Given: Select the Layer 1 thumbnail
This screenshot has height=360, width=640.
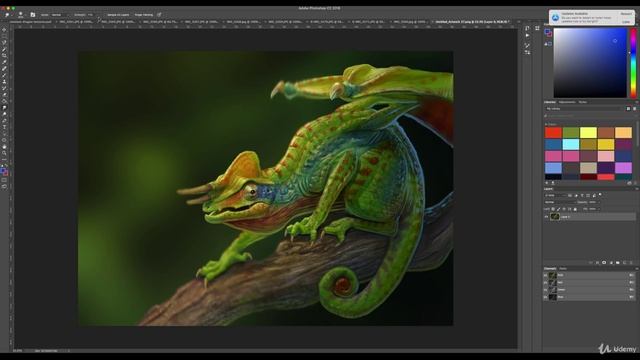Looking at the screenshot, I should (554, 217).
